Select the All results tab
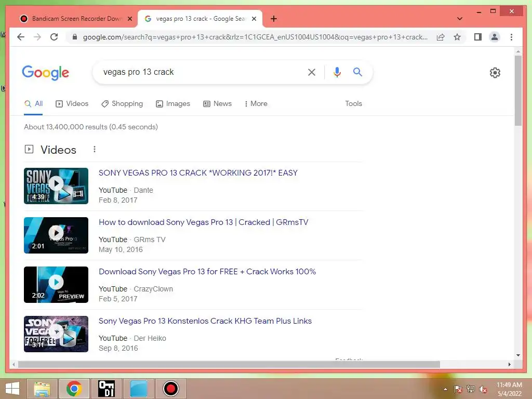This screenshot has height=399, width=532. pyautogui.click(x=34, y=103)
